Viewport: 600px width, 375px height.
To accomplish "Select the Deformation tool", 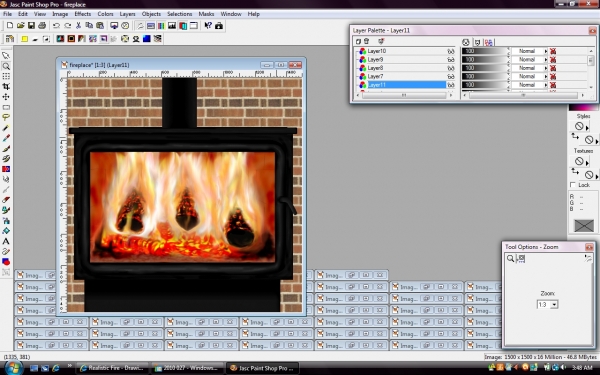I will click(6, 76).
